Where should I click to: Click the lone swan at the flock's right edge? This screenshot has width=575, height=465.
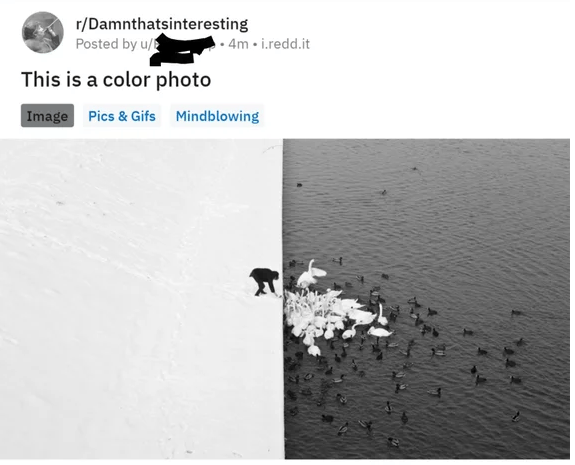(380, 332)
